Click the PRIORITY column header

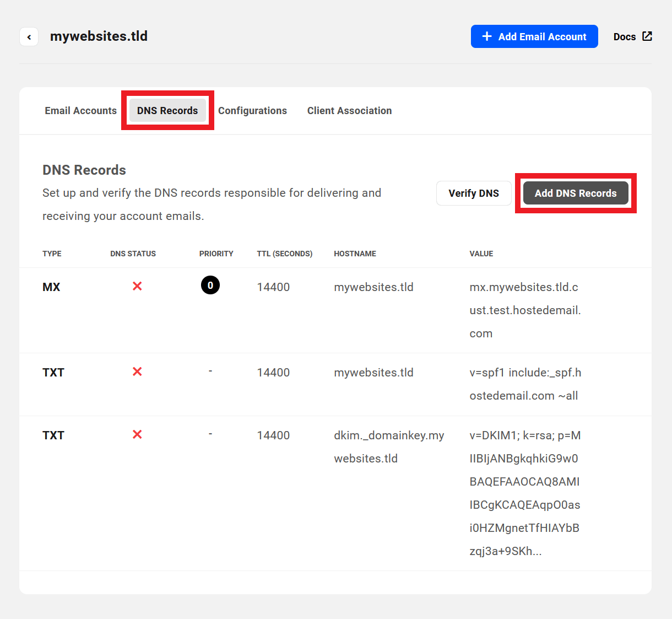coord(216,254)
